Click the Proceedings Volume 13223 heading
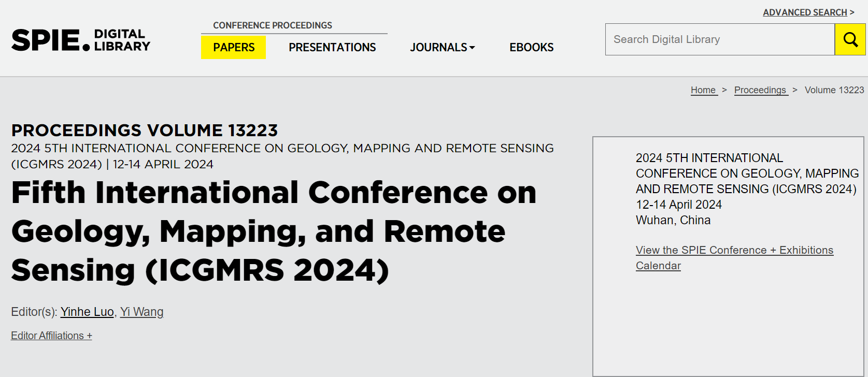The width and height of the screenshot is (868, 377). click(145, 130)
